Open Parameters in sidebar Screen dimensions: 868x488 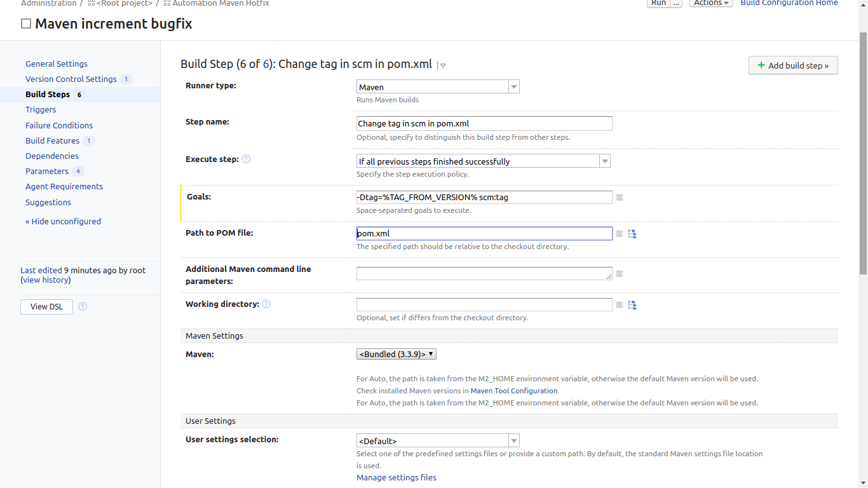[x=47, y=171]
